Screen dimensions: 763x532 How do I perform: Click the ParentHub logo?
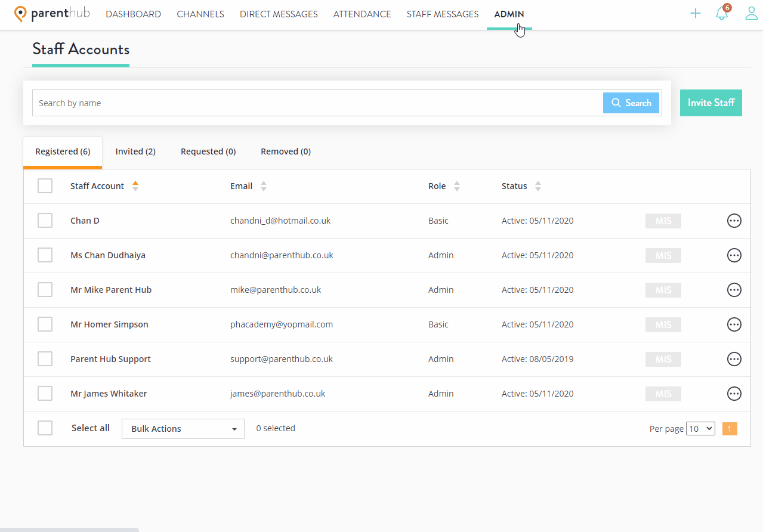[x=52, y=13]
